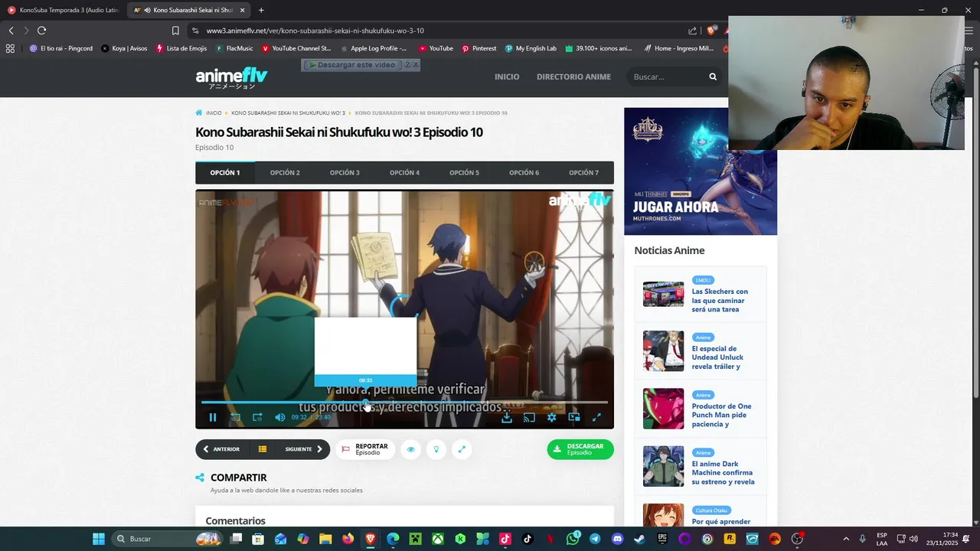The image size is (980, 551).
Task: Cast video using the Chromecast icon
Action: pyautogui.click(x=529, y=417)
